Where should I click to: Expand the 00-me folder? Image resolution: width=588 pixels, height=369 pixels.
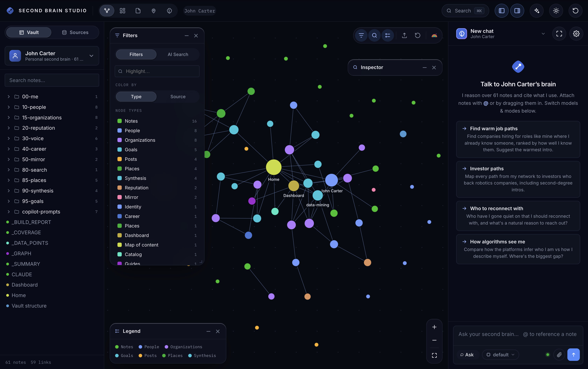coord(9,97)
